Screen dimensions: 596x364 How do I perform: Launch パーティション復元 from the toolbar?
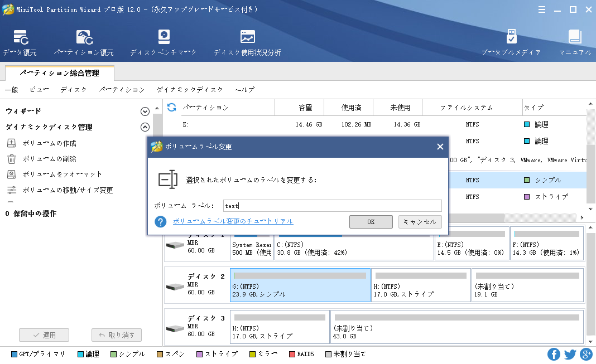(x=84, y=43)
